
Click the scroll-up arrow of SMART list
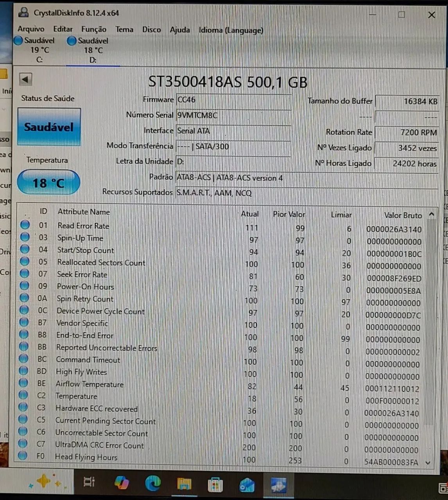pyautogui.click(x=432, y=214)
